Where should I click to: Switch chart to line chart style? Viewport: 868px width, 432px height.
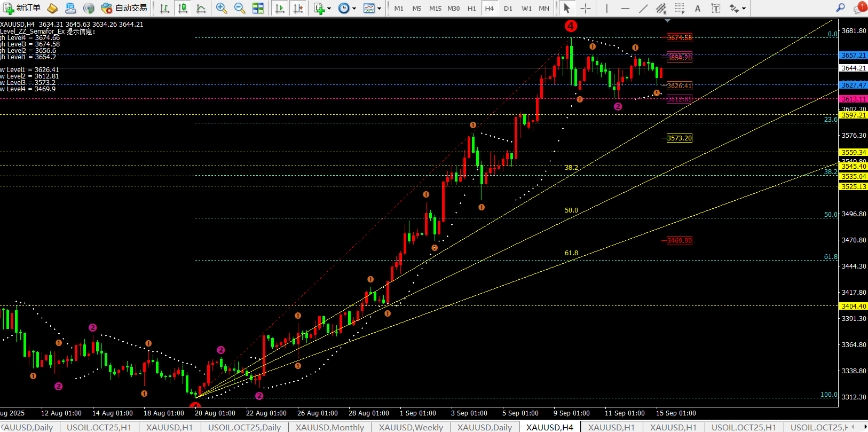(x=201, y=8)
